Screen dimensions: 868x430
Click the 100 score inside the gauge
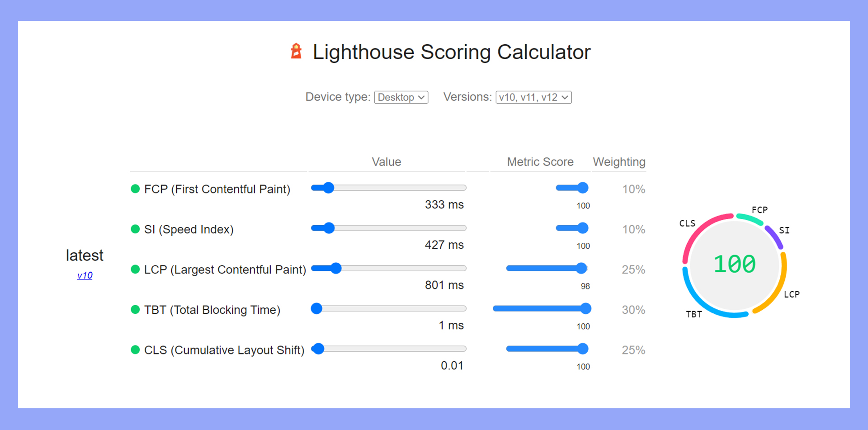pos(734,264)
